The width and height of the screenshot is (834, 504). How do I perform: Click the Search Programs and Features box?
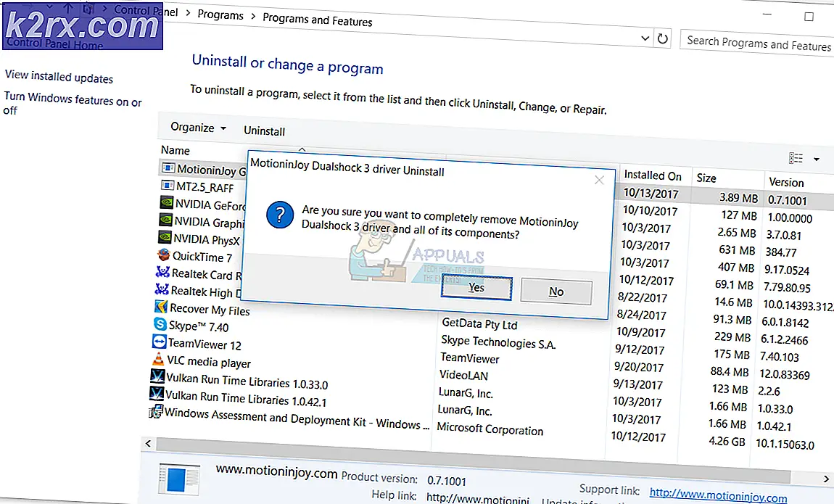pyautogui.click(x=757, y=43)
